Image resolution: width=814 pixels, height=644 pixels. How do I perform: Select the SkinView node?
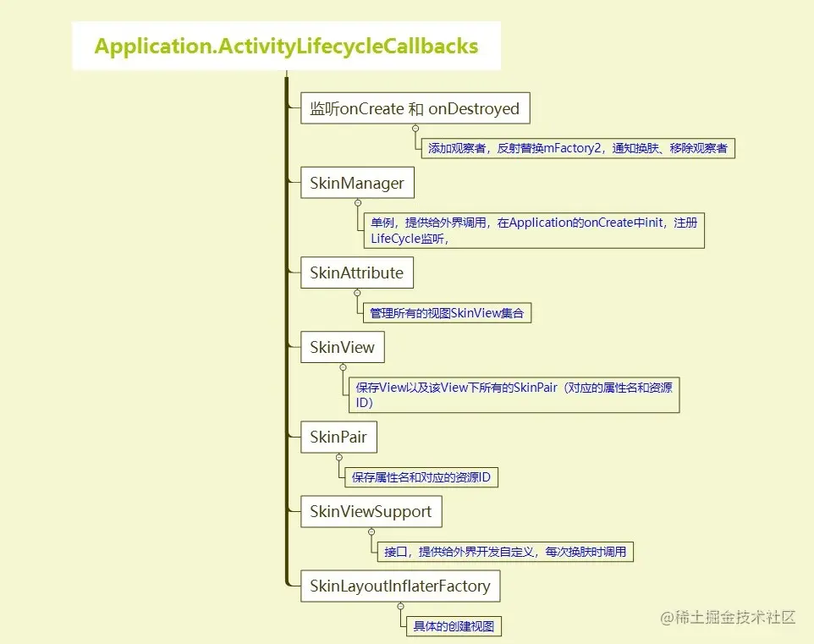click(x=343, y=347)
